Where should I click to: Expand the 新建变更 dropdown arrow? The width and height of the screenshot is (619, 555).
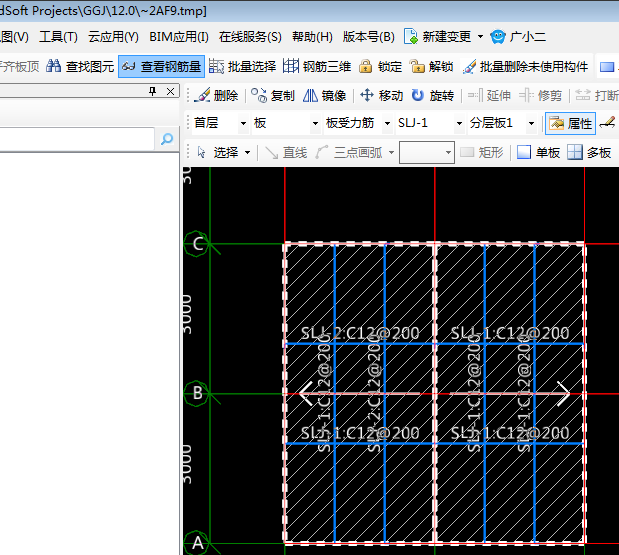(x=480, y=37)
